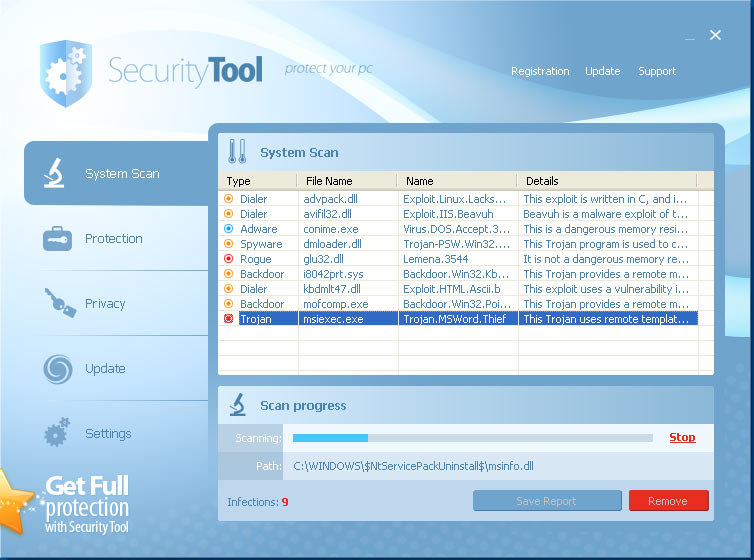754x560 pixels.
Task: Click the thermometer icon beside System Scan heading
Action: (237, 152)
